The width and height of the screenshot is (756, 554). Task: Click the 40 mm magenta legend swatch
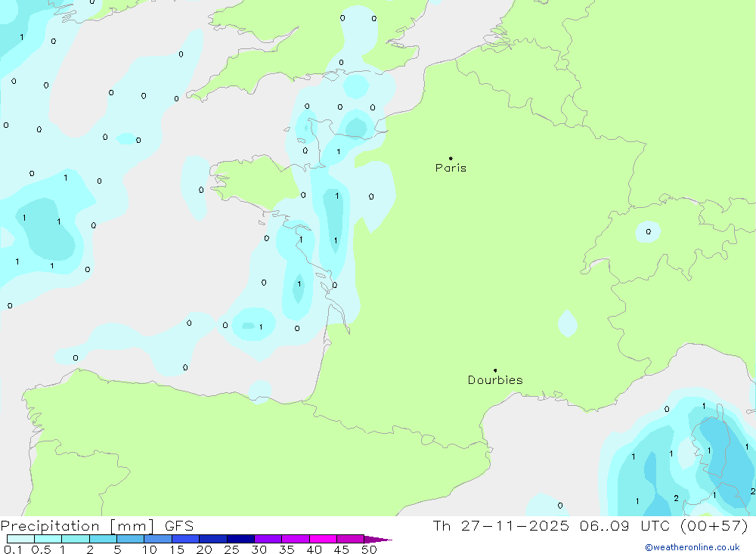(323, 539)
